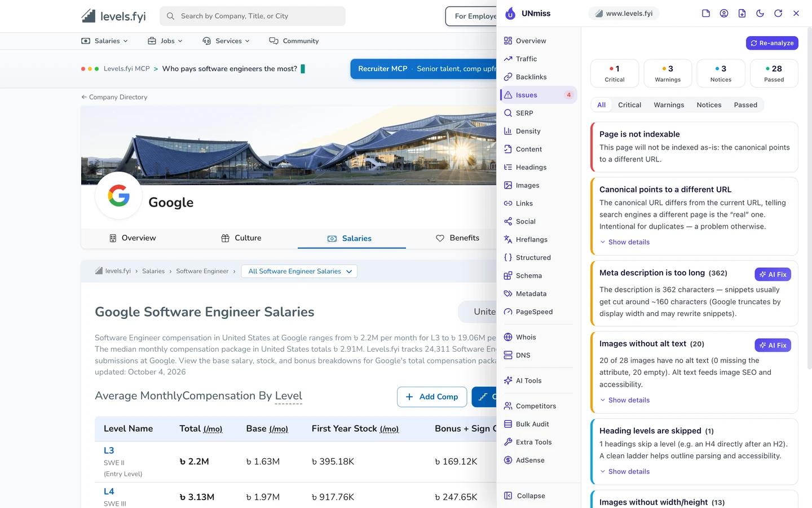Open the SERP preview section

coord(539,113)
